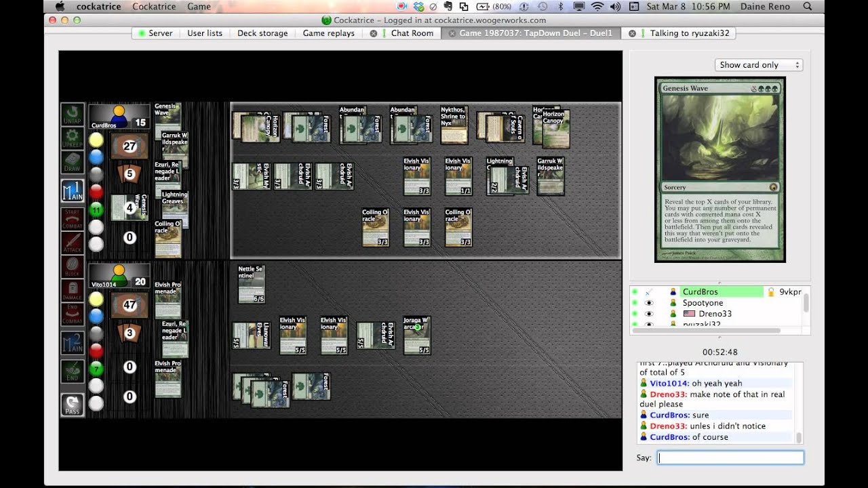Open the Cockatrice menu
The image size is (868, 488).
click(x=154, y=7)
